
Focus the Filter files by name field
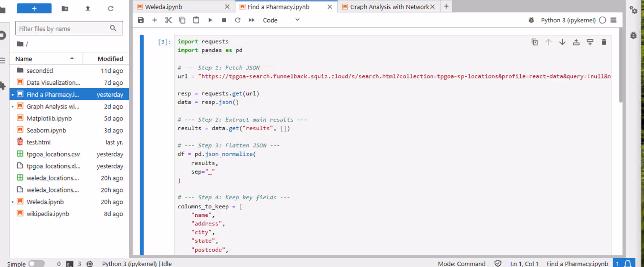coord(69,29)
